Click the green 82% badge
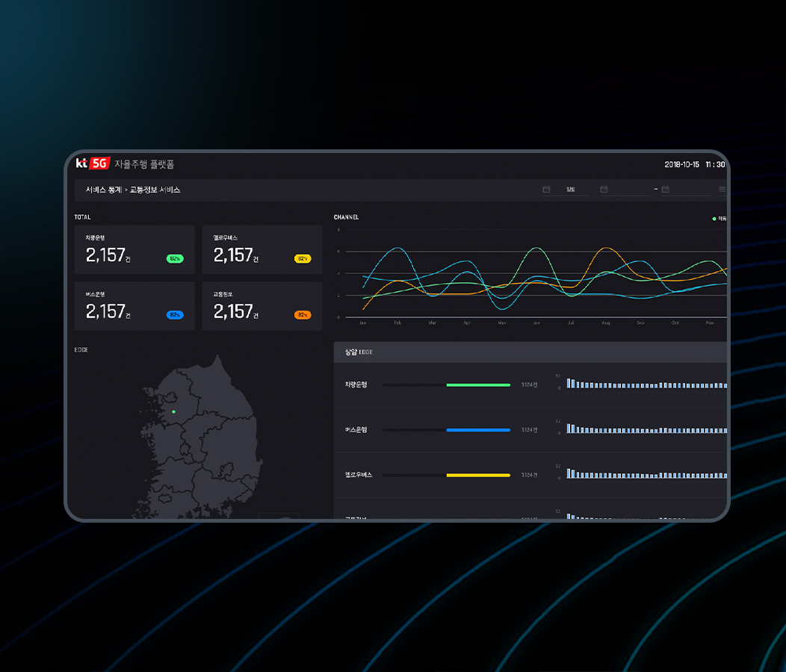This screenshot has width=786, height=672. (x=175, y=258)
